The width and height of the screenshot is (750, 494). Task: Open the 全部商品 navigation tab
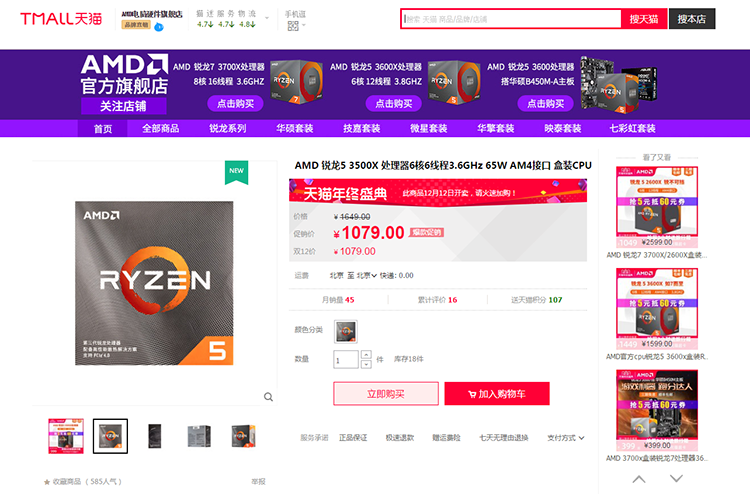161,129
